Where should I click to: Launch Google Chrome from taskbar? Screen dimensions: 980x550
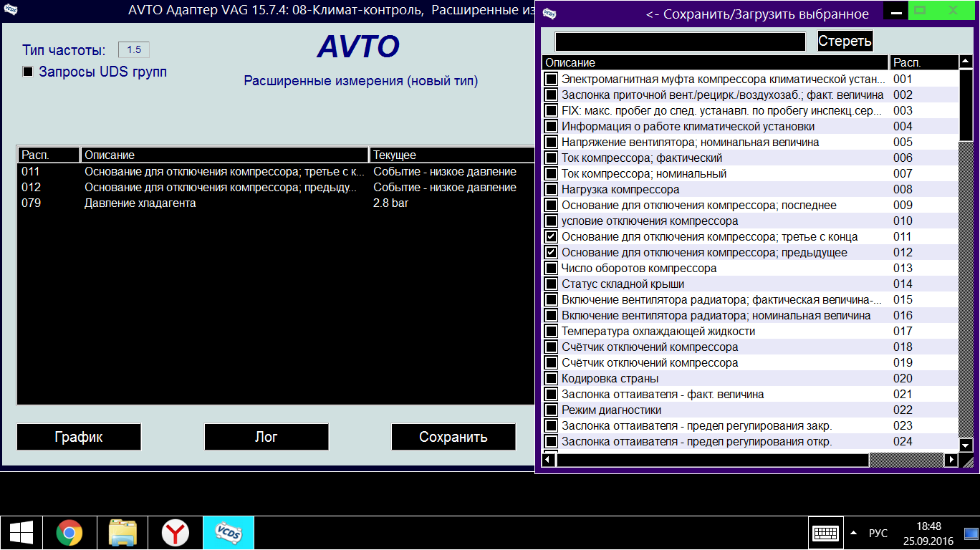pos(69,533)
